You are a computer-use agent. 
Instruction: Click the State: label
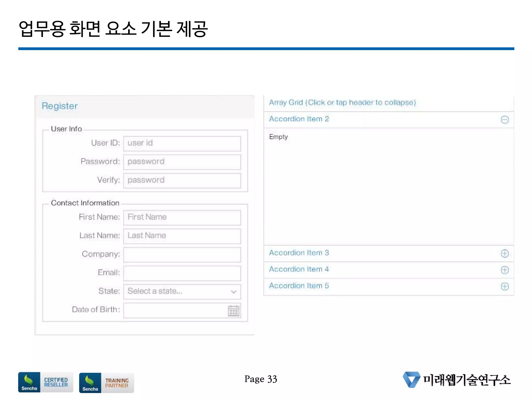(x=109, y=291)
